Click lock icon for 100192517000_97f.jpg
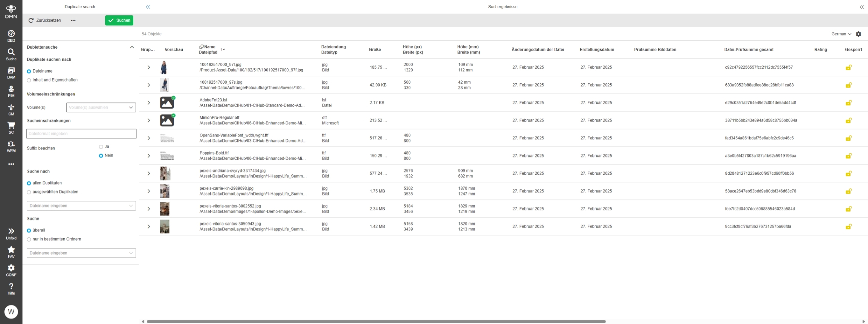The height and width of the screenshot is (324, 868). pyautogui.click(x=848, y=67)
